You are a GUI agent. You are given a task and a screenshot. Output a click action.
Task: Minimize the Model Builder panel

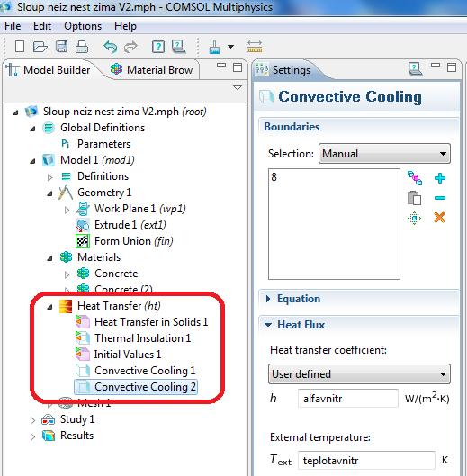[221, 65]
